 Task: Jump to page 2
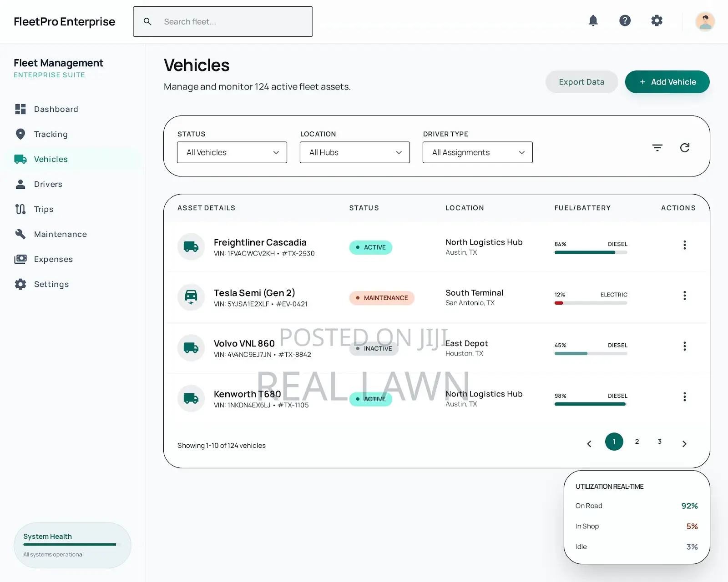click(637, 442)
